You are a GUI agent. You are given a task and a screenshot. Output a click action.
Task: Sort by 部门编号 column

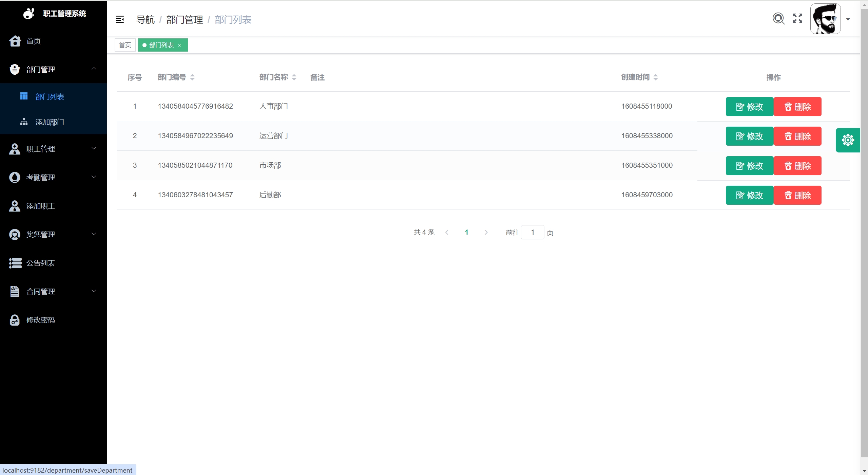192,77
